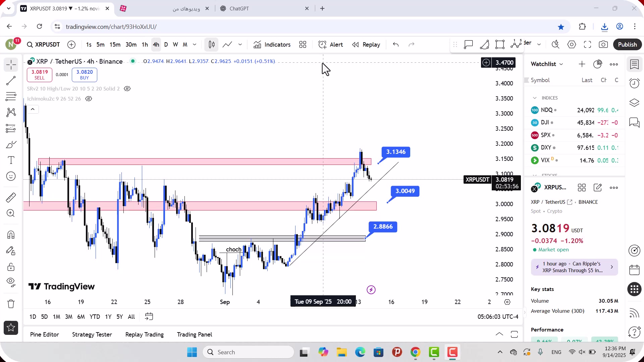
Task: Select the NDQ watchlist row
Action: click(575, 110)
